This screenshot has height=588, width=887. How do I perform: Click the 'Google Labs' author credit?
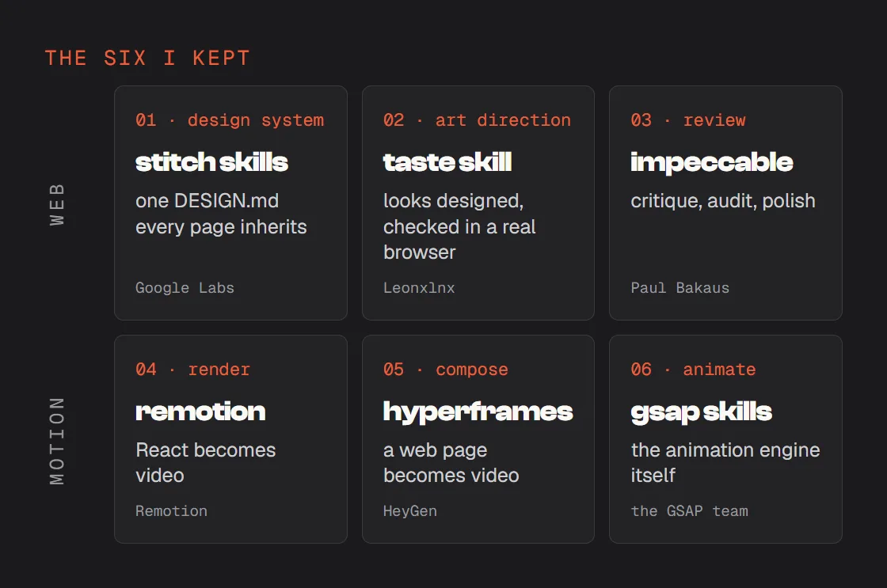click(x=185, y=288)
